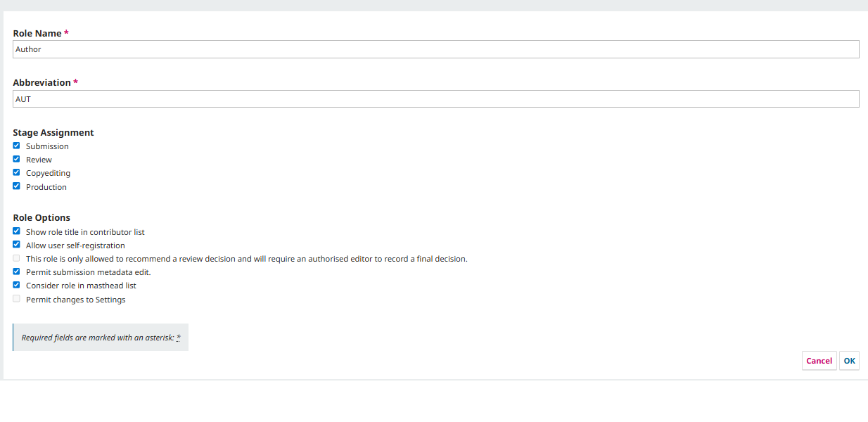Focus the Abbreviation input containing AUT
This screenshot has height=422, width=868.
coord(435,99)
